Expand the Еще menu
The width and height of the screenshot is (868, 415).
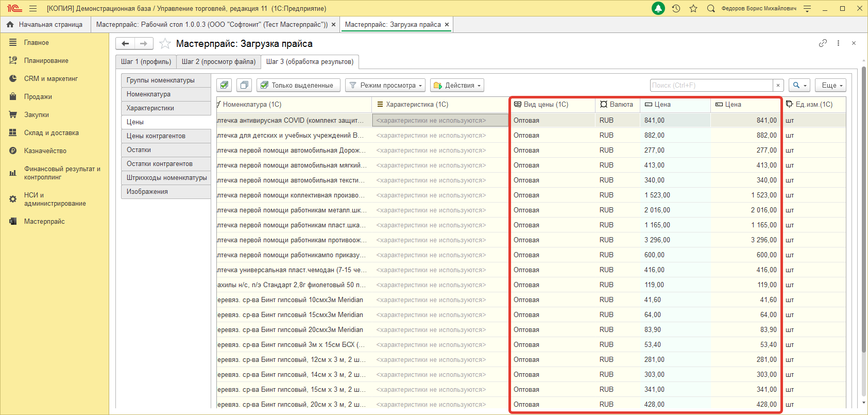(830, 85)
